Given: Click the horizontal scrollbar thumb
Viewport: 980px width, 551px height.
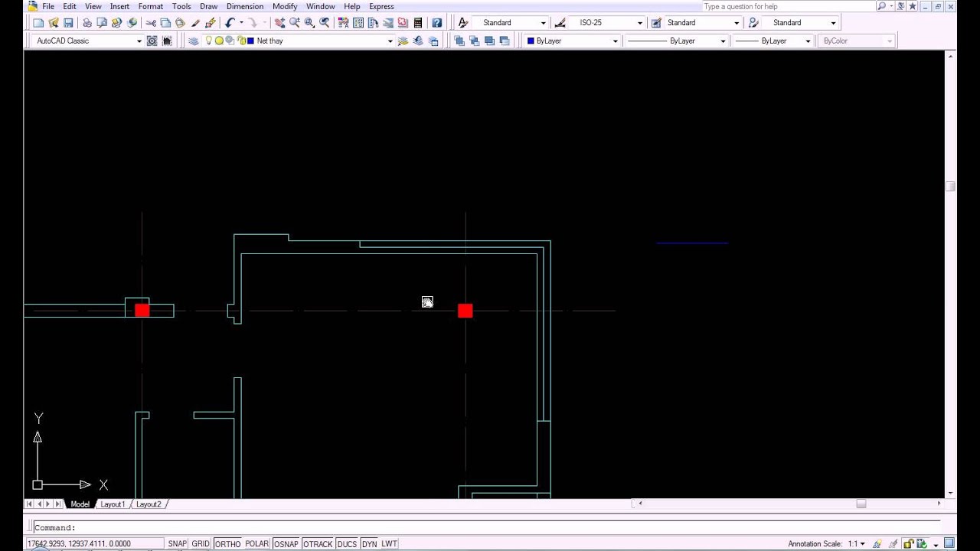Looking at the screenshot, I should 861,504.
